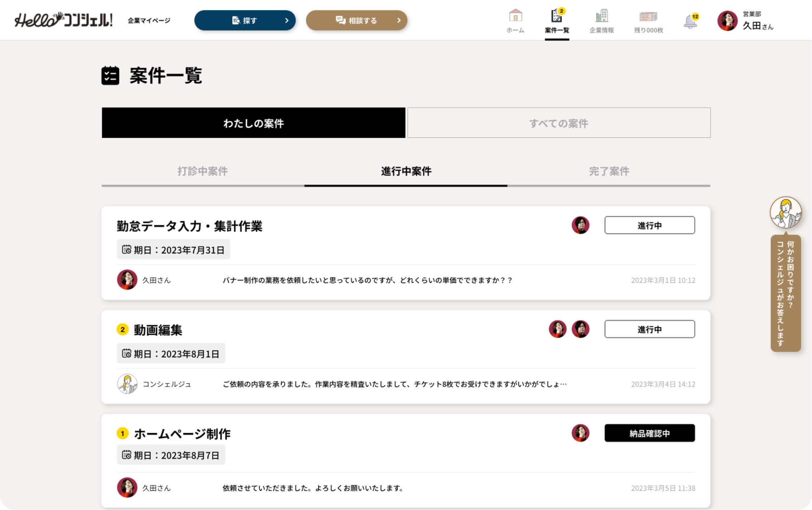This screenshot has height=510, width=812.
Task: Select the 打診中案件 tab
Action: [x=203, y=171]
